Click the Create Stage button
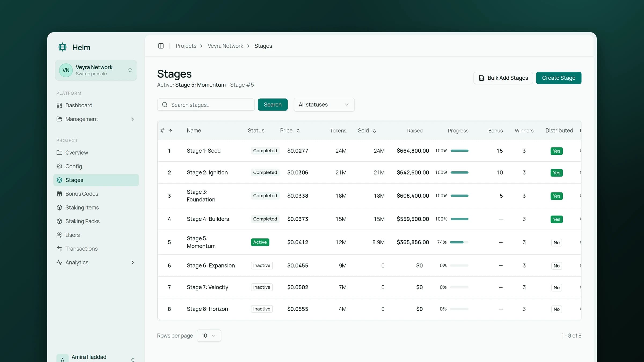This screenshot has width=644, height=362. 559,78
